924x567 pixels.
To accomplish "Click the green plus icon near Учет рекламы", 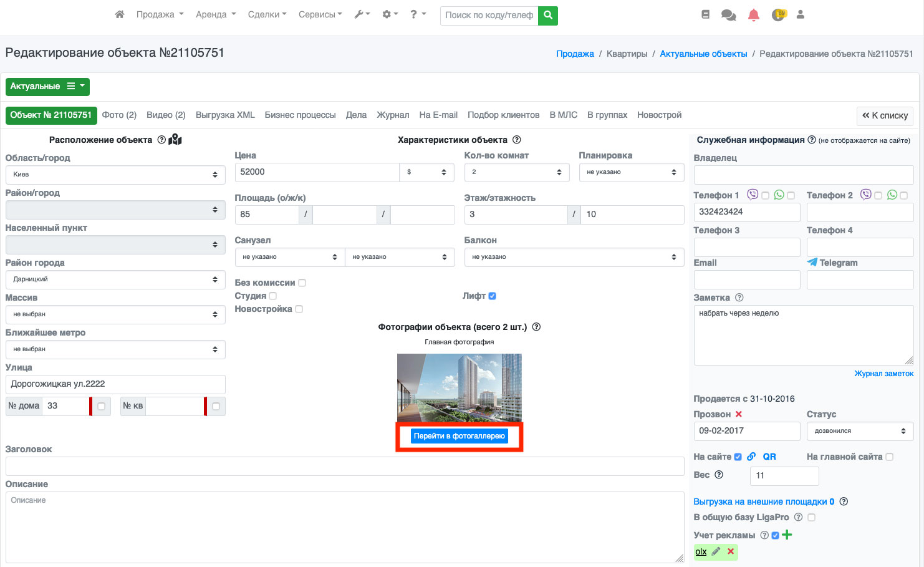I will pyautogui.click(x=787, y=535).
